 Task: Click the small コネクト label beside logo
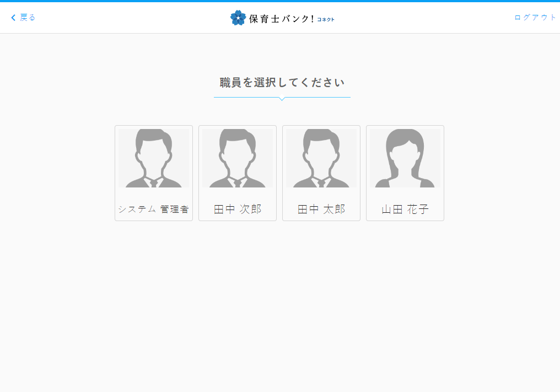[x=326, y=20]
